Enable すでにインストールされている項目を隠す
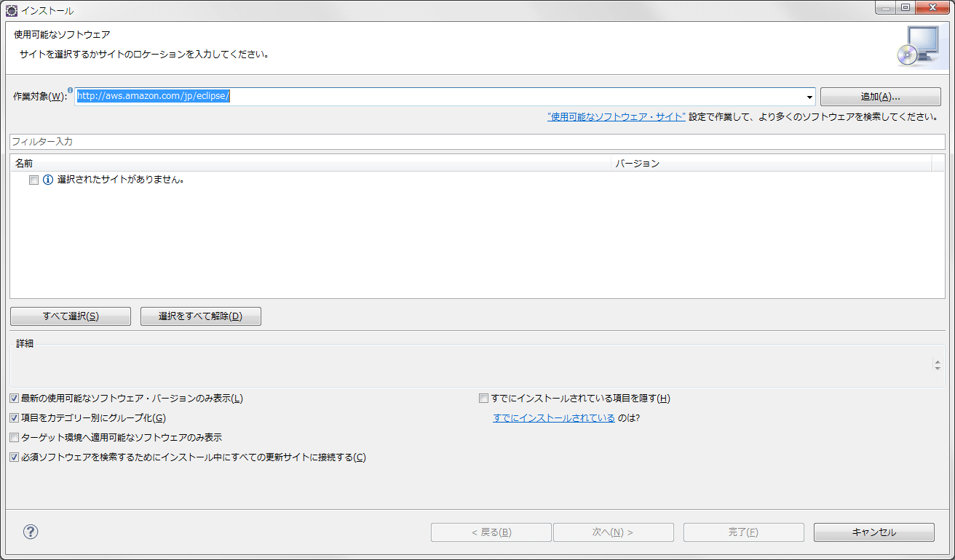The height and width of the screenshot is (560, 955). pyautogui.click(x=483, y=398)
